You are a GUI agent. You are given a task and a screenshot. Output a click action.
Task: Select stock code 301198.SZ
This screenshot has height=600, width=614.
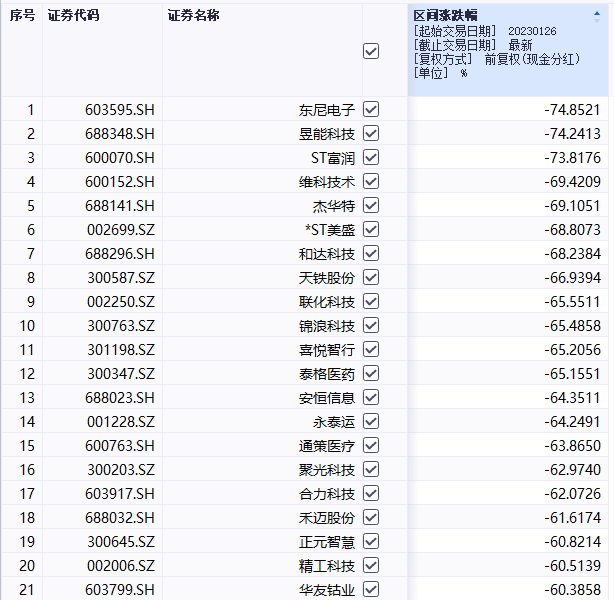tap(121, 350)
